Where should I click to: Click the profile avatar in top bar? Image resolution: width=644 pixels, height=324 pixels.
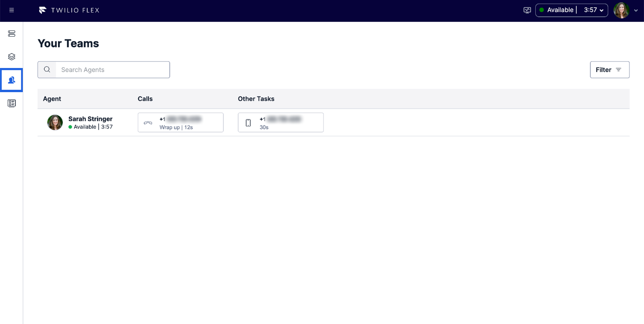621,10
